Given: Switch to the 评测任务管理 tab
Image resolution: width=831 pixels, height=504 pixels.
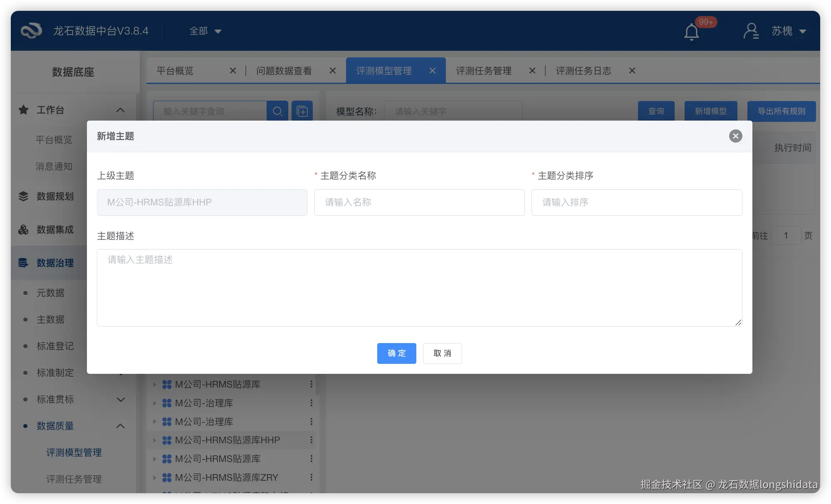Looking at the screenshot, I should click(484, 71).
